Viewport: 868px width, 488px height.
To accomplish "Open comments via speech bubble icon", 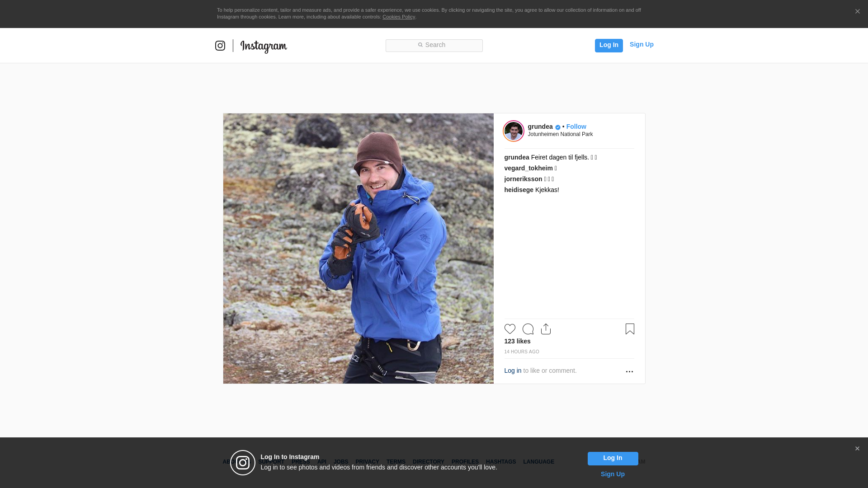I will [528, 329].
